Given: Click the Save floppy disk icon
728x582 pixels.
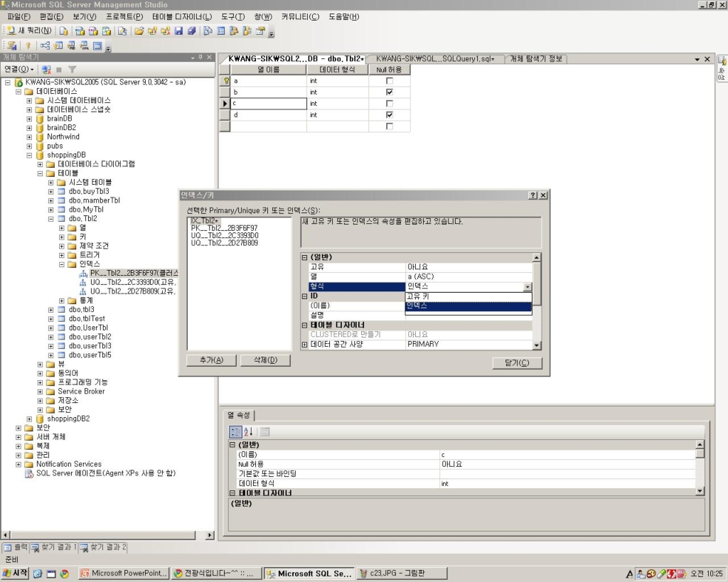Looking at the screenshot, I should click(178, 31).
